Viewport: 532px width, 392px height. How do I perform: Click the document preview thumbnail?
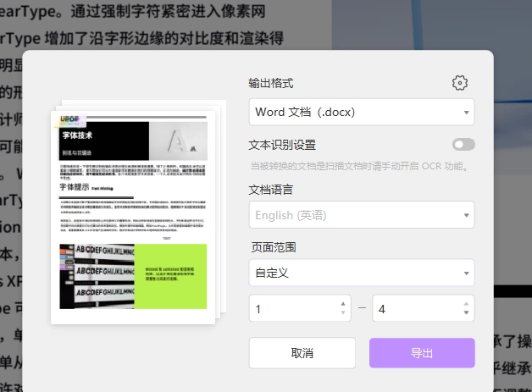133,217
